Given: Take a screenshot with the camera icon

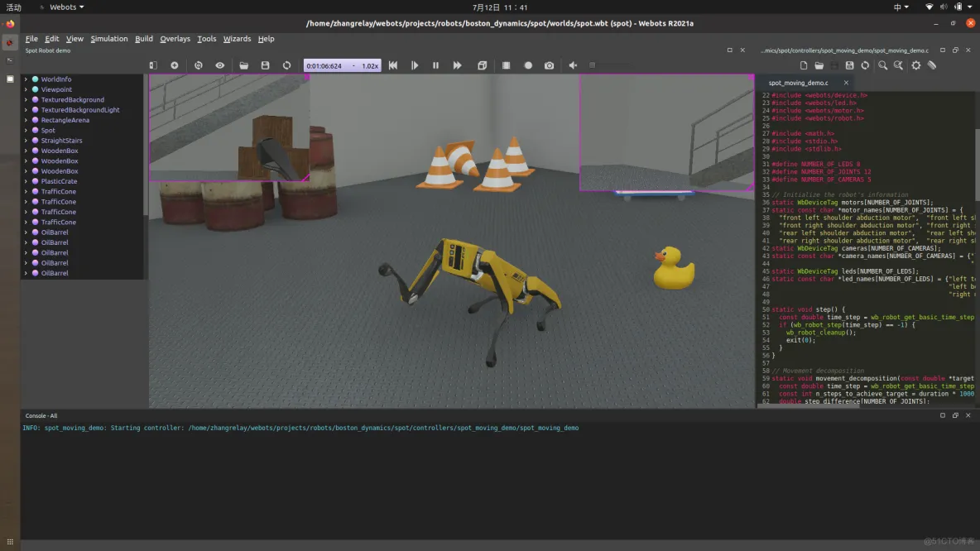Looking at the screenshot, I should pos(550,65).
